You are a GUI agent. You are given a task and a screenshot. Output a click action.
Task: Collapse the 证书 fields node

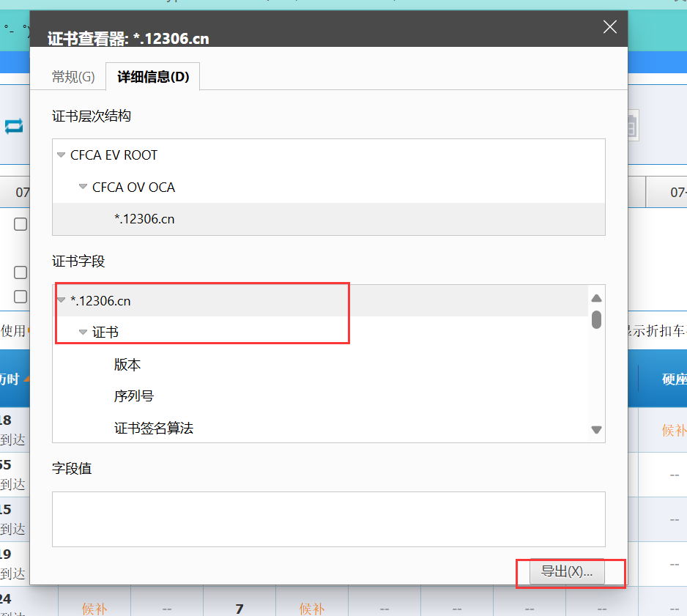pos(83,332)
